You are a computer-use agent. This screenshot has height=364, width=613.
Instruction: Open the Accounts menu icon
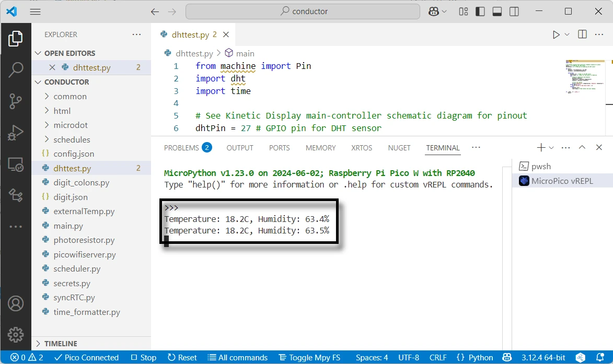pyautogui.click(x=16, y=303)
